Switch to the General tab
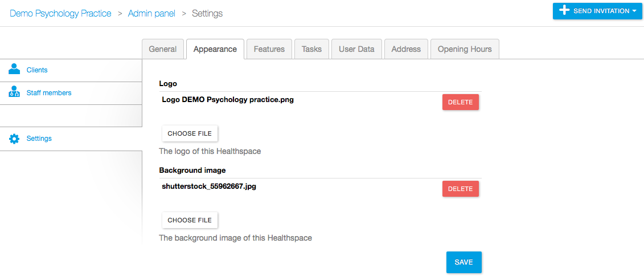 (163, 49)
